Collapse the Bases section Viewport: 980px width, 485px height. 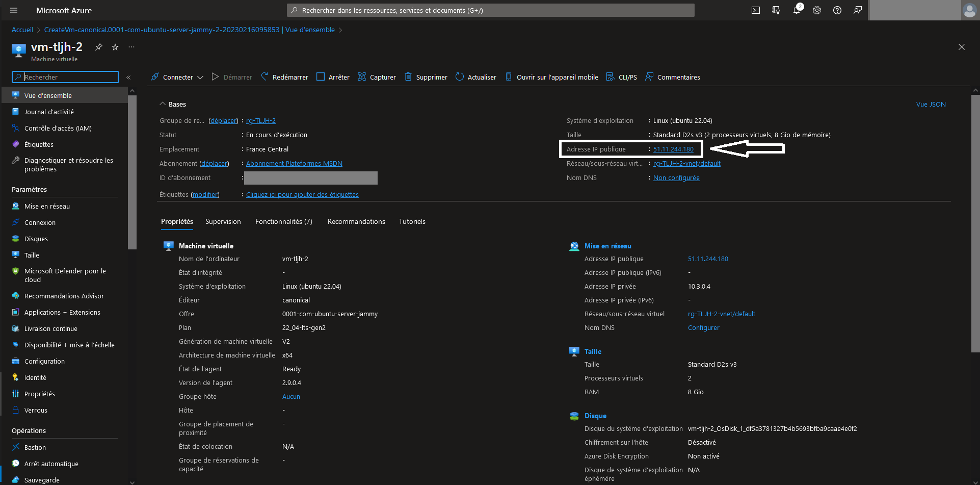click(x=163, y=104)
